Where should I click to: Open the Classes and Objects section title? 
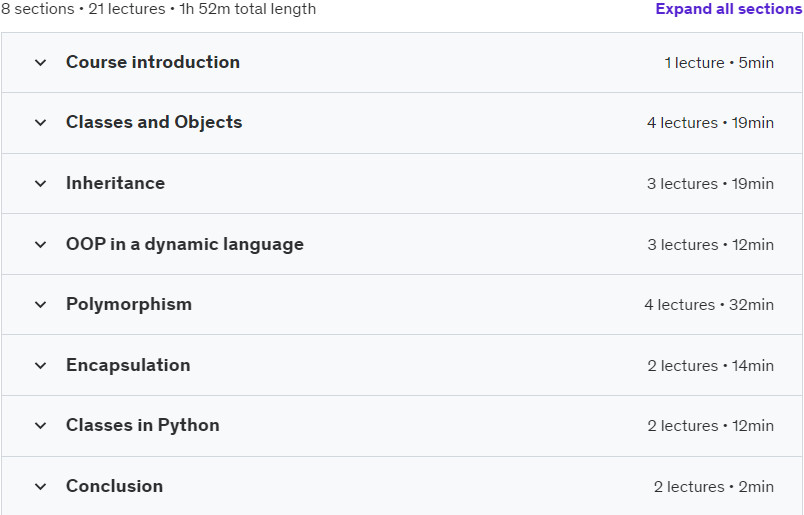point(154,122)
